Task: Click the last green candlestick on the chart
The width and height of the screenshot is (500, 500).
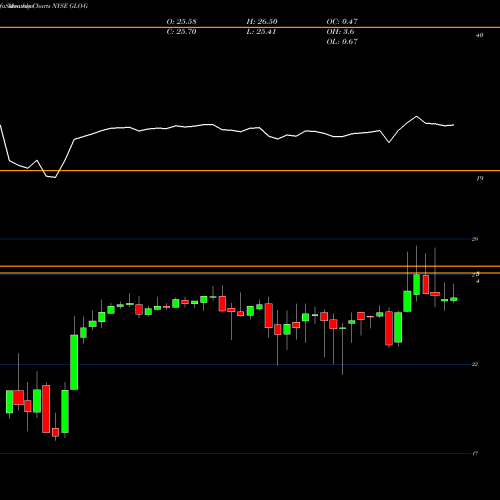Action: (x=453, y=299)
